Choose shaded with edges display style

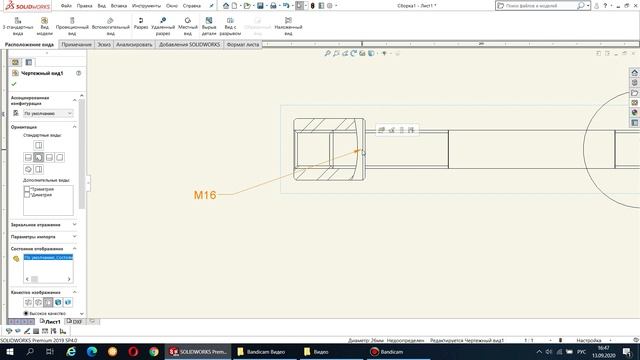click(x=58, y=302)
